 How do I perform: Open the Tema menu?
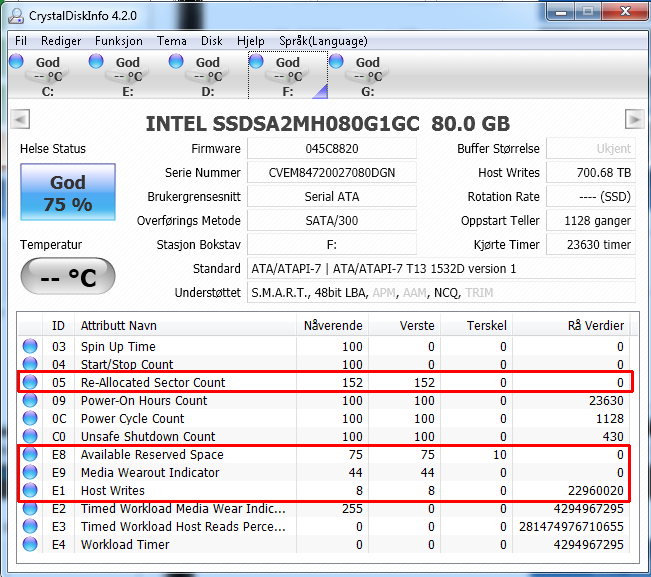[171, 41]
